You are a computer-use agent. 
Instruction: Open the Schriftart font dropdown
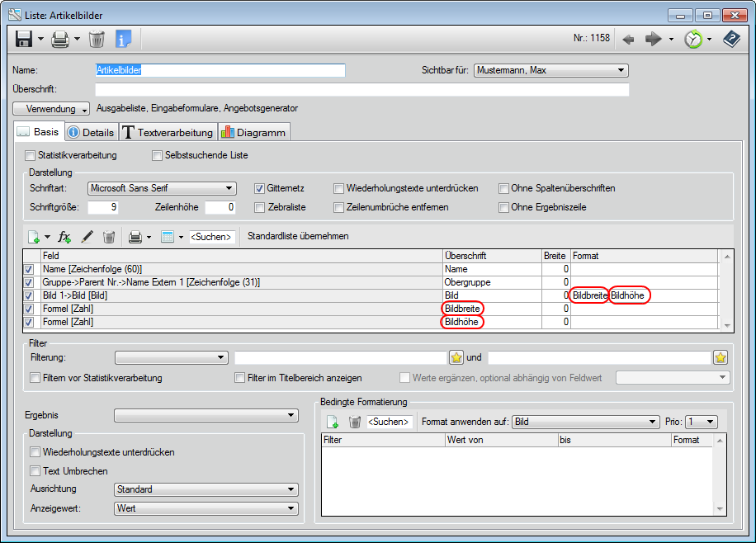click(x=162, y=188)
